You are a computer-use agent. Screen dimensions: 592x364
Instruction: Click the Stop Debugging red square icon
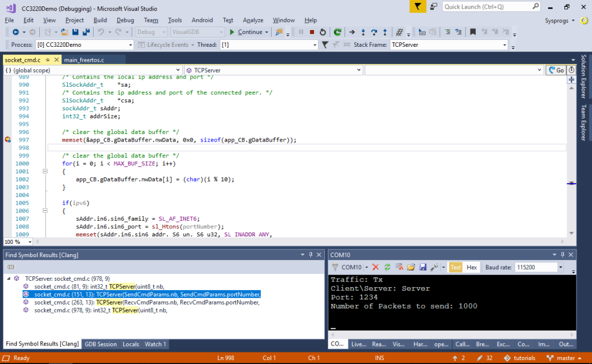[x=311, y=32]
